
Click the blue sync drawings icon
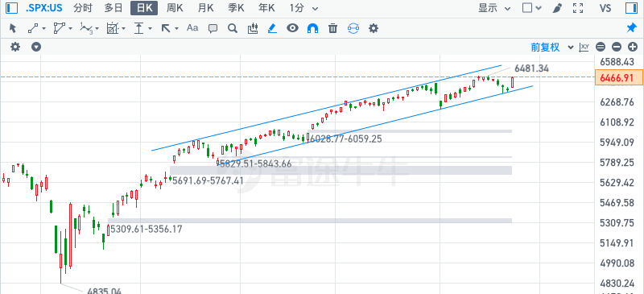(x=353, y=28)
